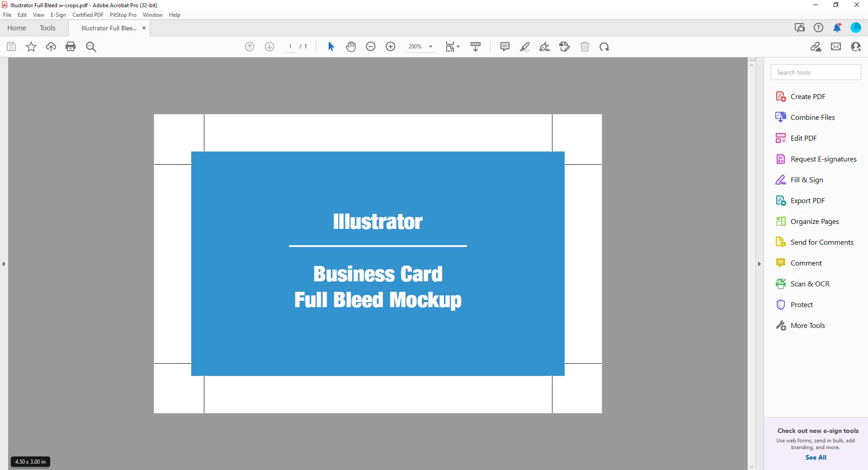Select the Highlight text pen tool
868x470 pixels.
pyautogui.click(x=525, y=47)
